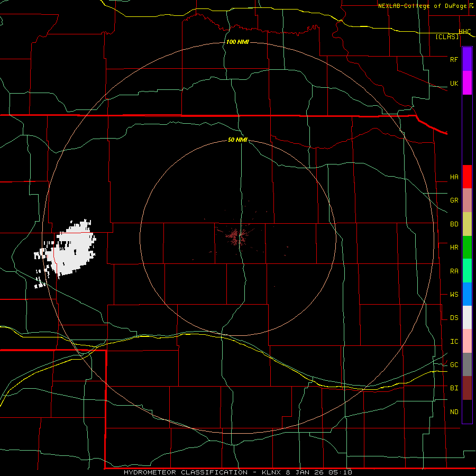Click the WS blue legend color swatch
This screenshot has width=476, height=476.
coord(467,294)
